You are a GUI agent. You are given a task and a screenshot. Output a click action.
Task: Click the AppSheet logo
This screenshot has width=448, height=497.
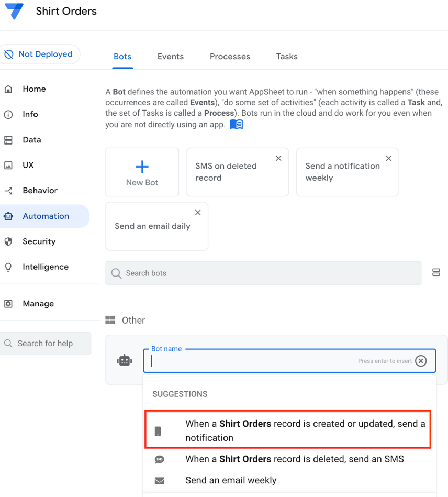[14, 11]
